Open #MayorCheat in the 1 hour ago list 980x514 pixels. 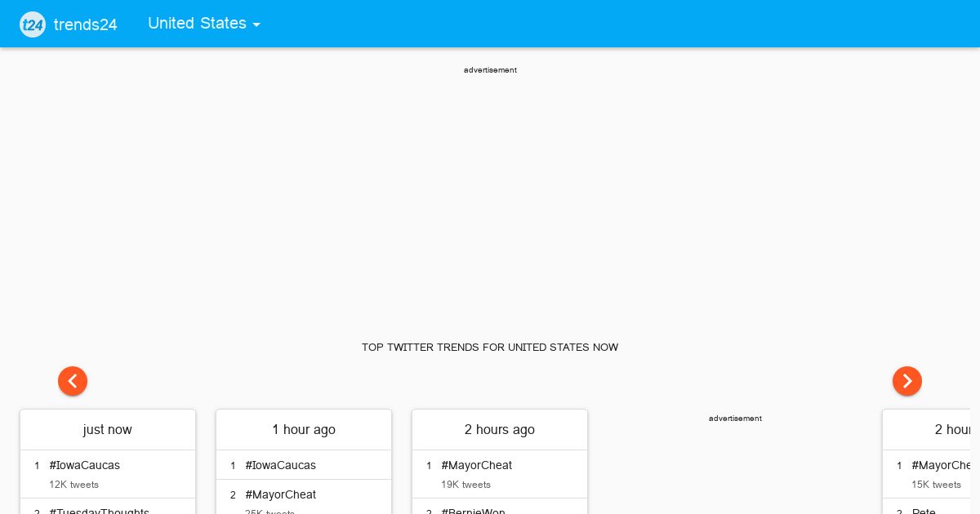click(280, 494)
